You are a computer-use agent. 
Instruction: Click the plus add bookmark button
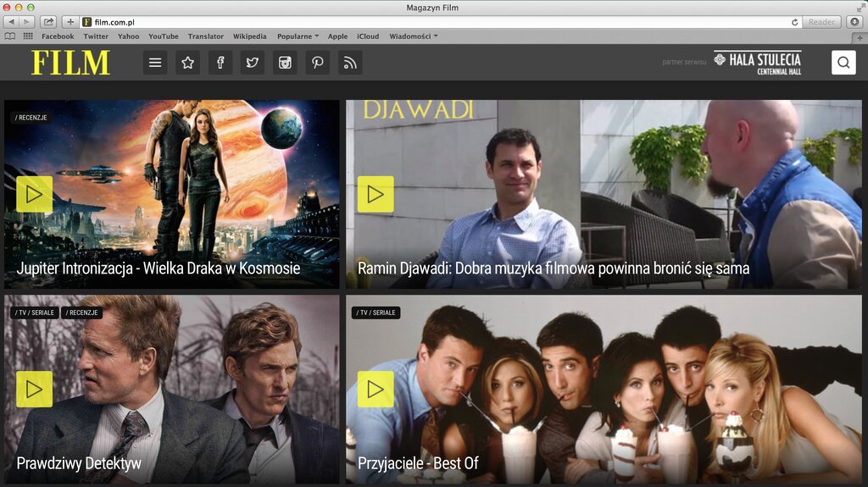click(70, 22)
